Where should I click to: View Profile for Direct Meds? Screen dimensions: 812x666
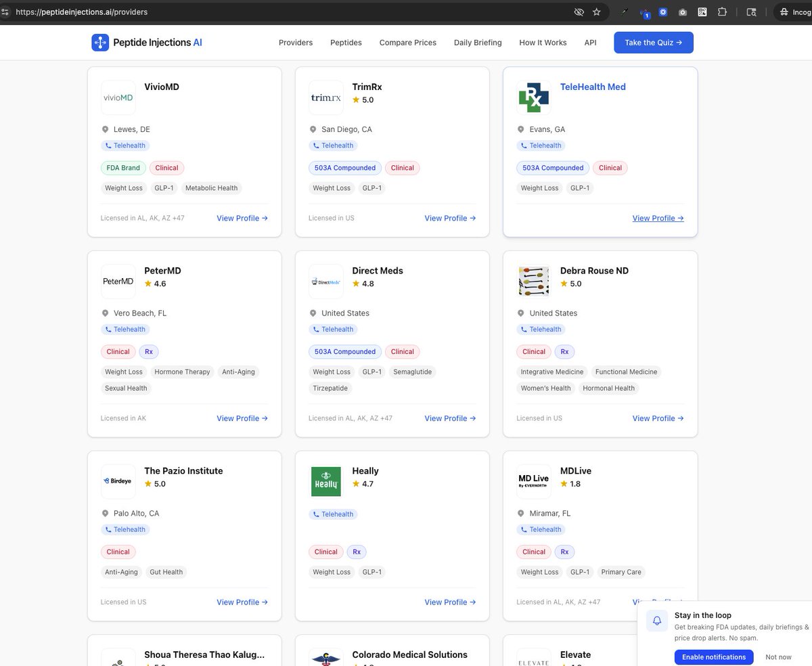point(450,418)
